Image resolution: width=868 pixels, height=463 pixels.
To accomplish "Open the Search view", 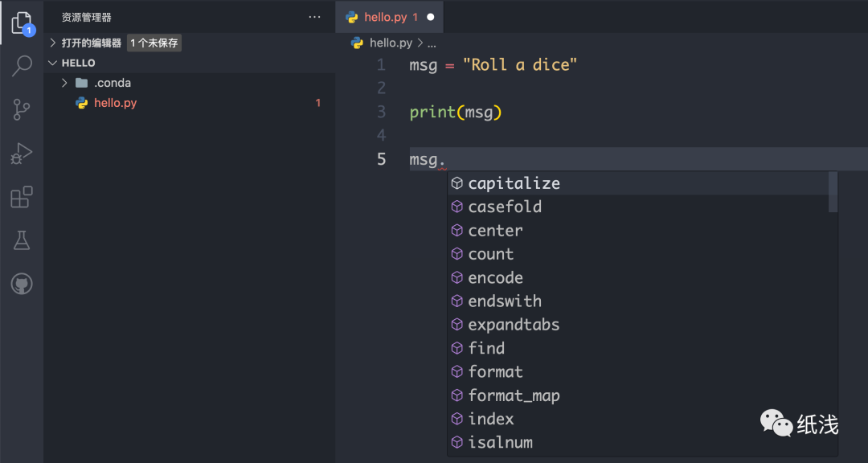I will coord(21,66).
